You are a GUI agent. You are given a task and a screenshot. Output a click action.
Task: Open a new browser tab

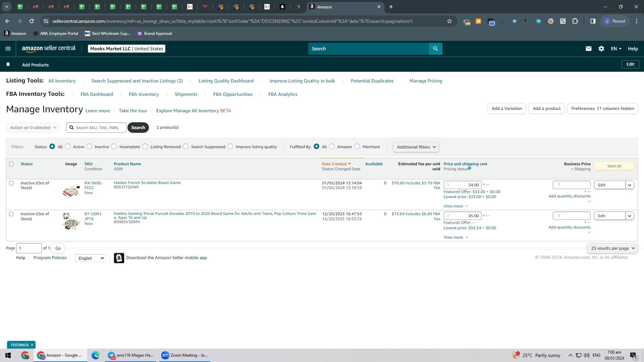click(x=391, y=7)
